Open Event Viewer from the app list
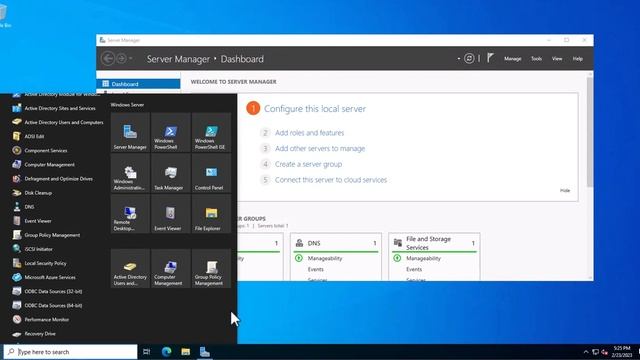 (x=32, y=221)
